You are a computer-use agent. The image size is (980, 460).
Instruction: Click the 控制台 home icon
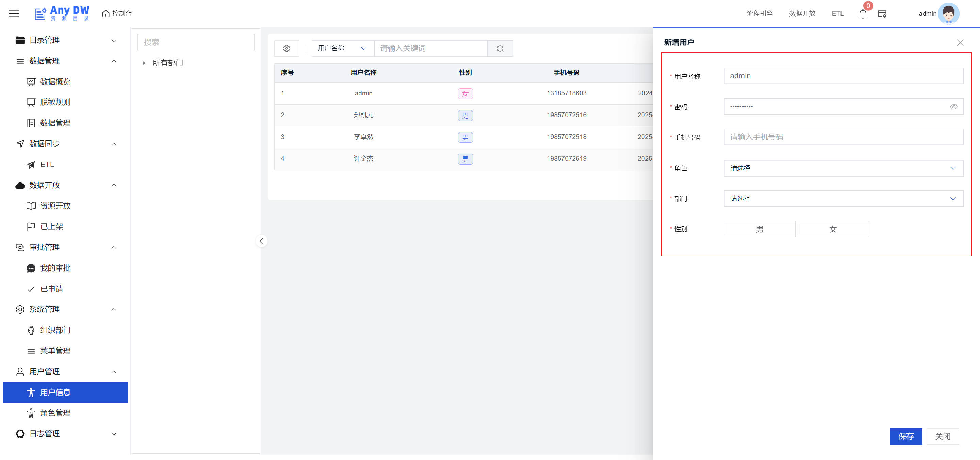pyautogui.click(x=106, y=13)
